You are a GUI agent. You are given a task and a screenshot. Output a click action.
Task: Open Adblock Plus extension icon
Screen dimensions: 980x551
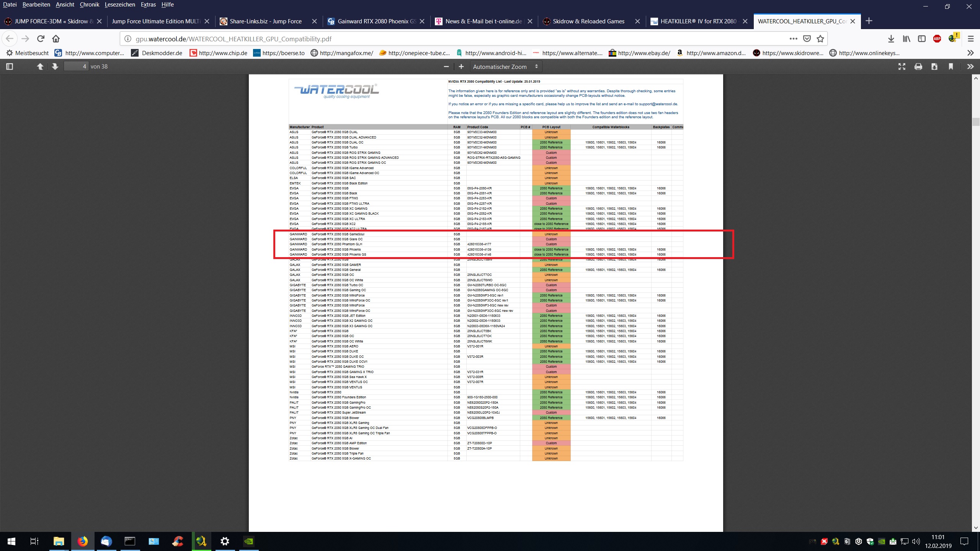point(937,39)
